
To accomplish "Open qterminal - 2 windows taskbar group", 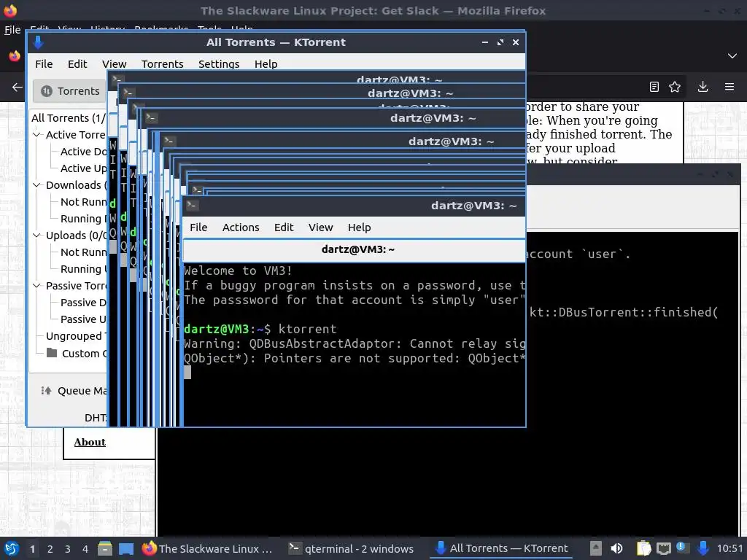I will click(352, 548).
